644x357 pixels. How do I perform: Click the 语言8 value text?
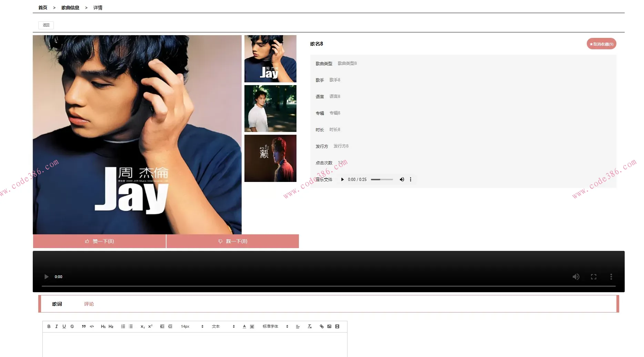pyautogui.click(x=335, y=96)
